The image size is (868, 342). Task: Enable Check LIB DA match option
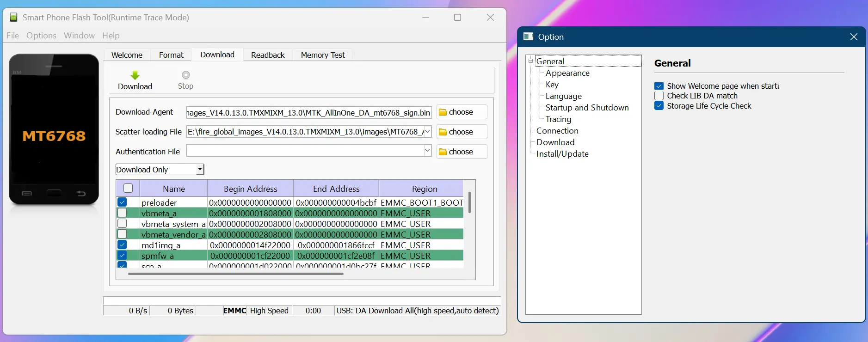(659, 96)
